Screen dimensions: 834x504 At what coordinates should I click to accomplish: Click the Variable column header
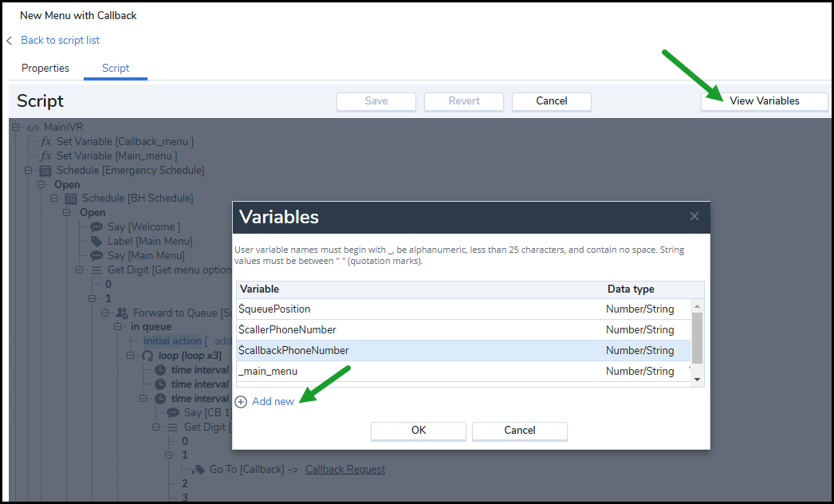[x=260, y=289]
